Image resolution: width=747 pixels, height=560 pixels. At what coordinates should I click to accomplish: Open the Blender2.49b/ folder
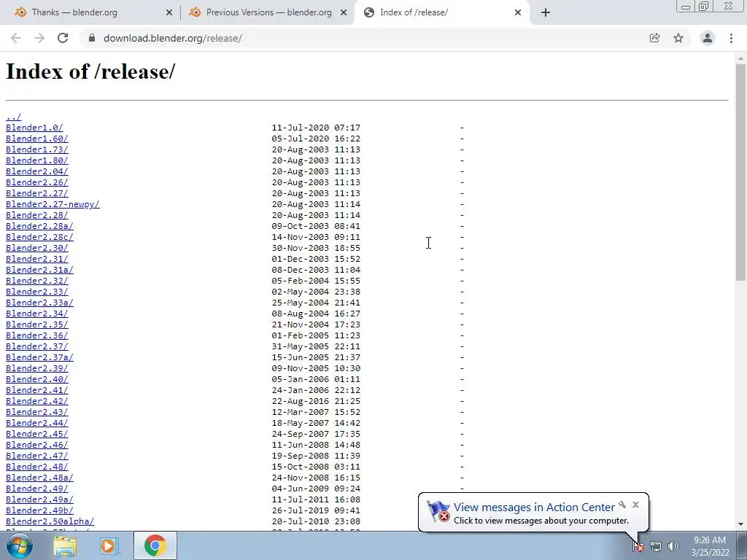[x=39, y=511]
